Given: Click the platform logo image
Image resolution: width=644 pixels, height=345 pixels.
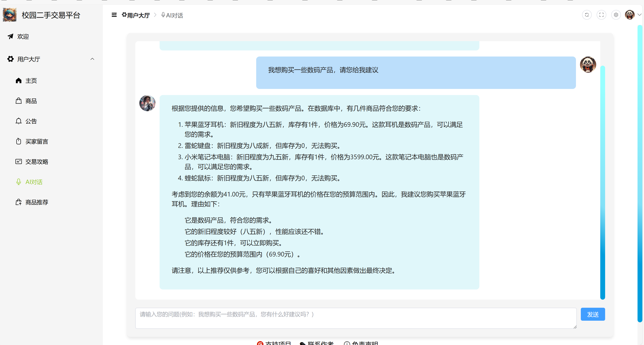Looking at the screenshot, I should [x=10, y=15].
